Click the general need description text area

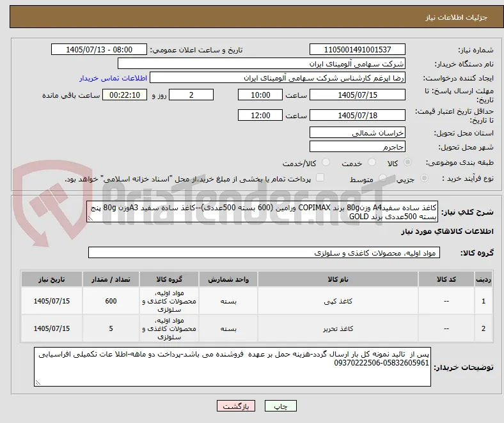click(262, 211)
